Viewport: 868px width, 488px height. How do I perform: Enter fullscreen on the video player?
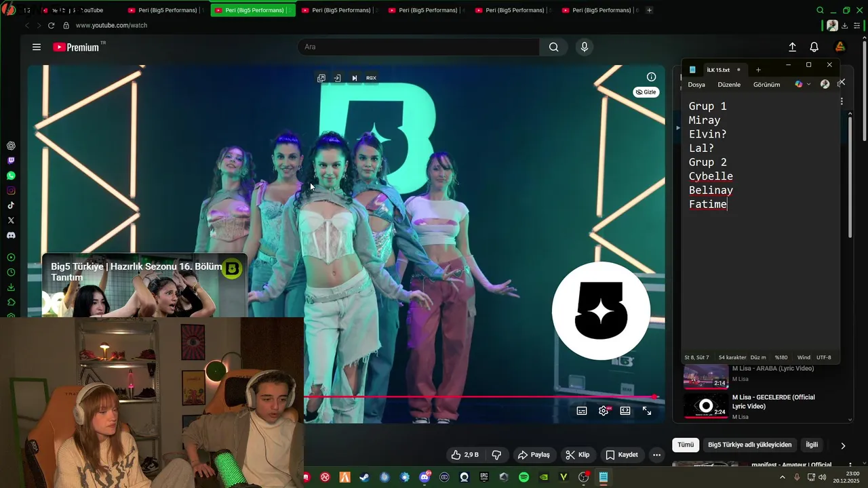click(x=647, y=411)
